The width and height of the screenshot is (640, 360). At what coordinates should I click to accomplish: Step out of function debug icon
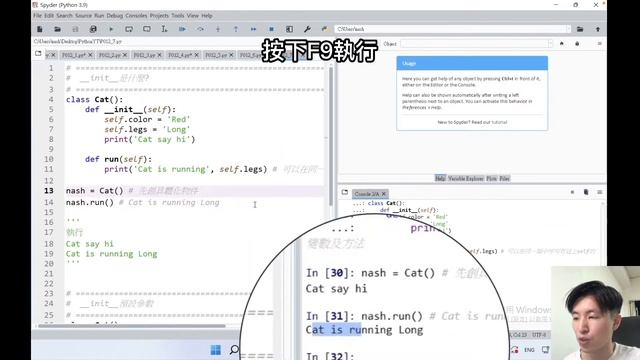236,29
